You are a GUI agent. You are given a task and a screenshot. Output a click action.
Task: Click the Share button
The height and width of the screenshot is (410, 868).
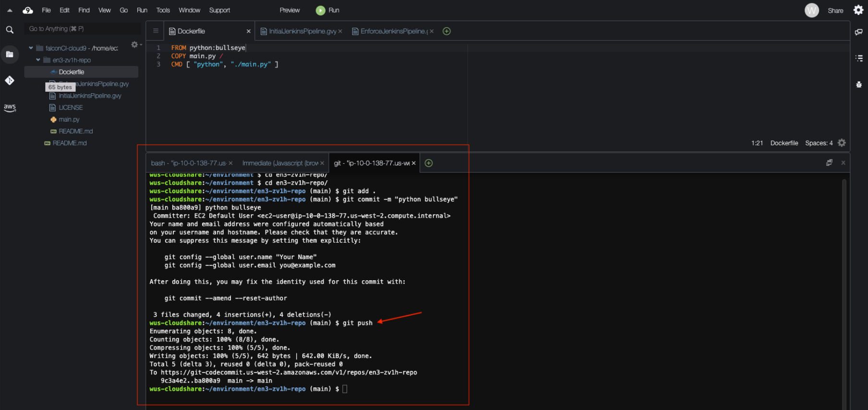[x=835, y=11]
